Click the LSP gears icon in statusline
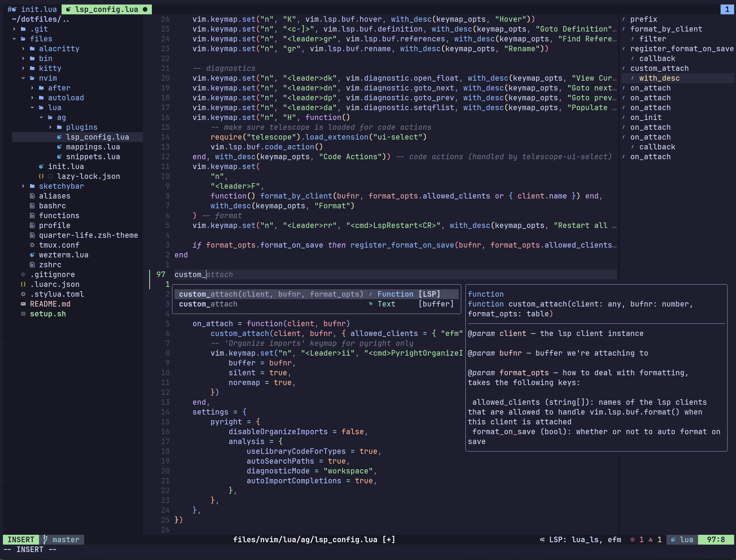 (542, 540)
